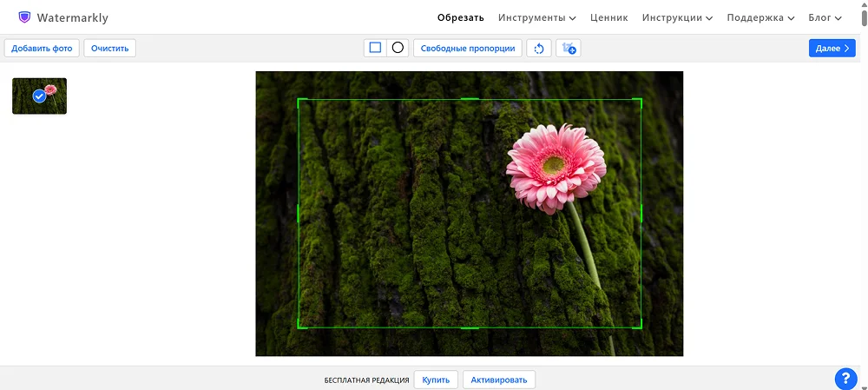Click the bottom-left crop corner handle
Image resolution: width=868 pixels, height=390 pixels.
tap(299, 327)
